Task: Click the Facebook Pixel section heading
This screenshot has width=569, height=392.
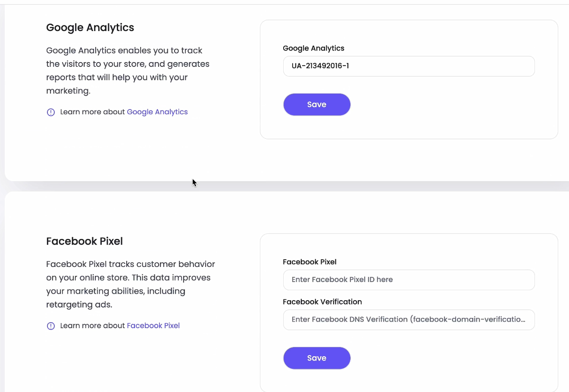Action: pyautogui.click(x=84, y=241)
